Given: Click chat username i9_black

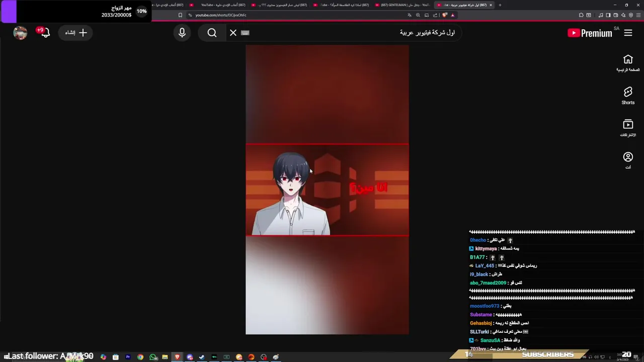Looking at the screenshot, I should coord(479,274).
